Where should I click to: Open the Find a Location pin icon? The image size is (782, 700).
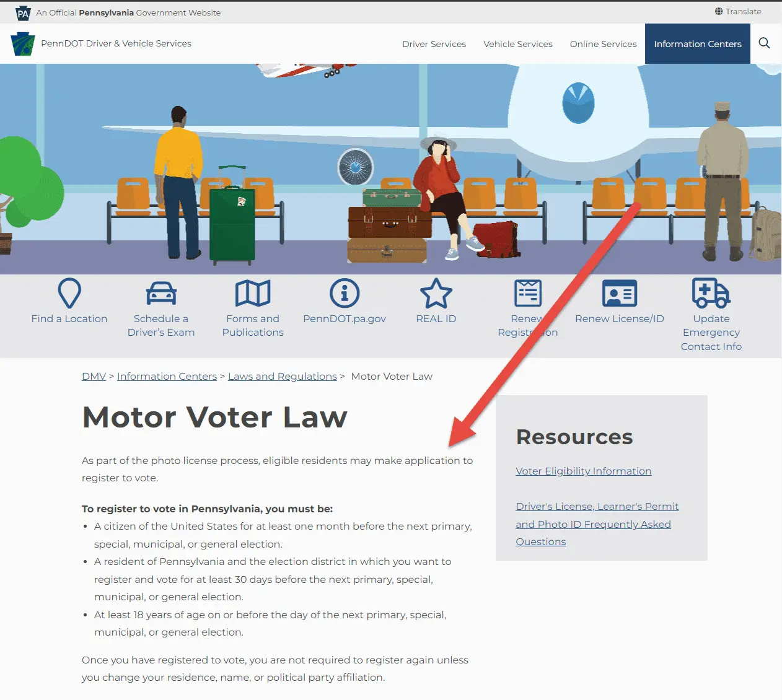(69, 293)
